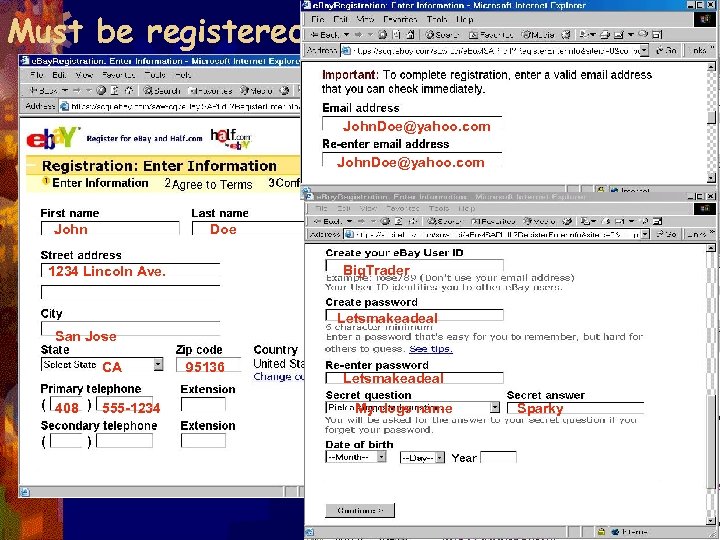Open Favorites button in the password window toolbar
The image size is (720, 540).
[x=493, y=221]
